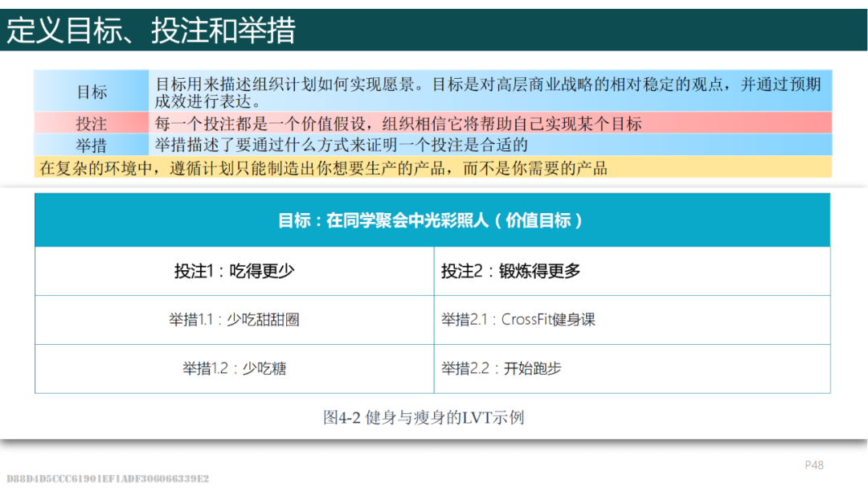Click the 目标 definition paragraph text
This screenshot has height=488, width=868.
point(488,92)
